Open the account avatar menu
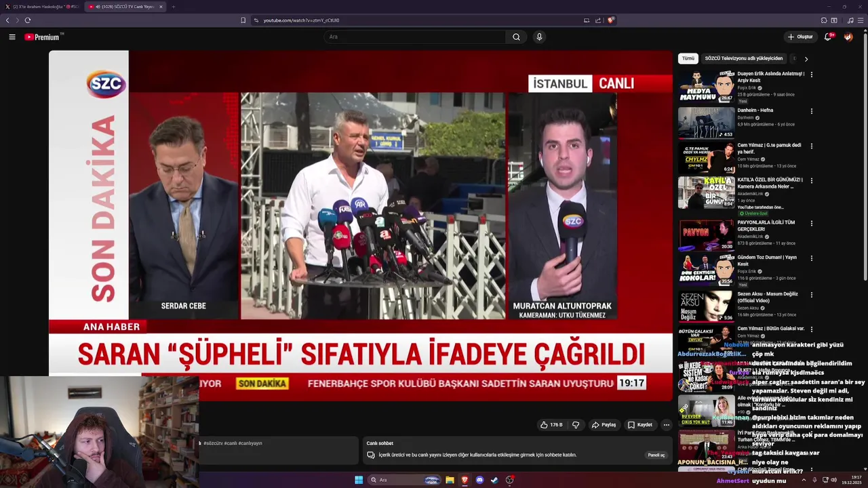Image resolution: width=868 pixels, height=488 pixels. 848,37
